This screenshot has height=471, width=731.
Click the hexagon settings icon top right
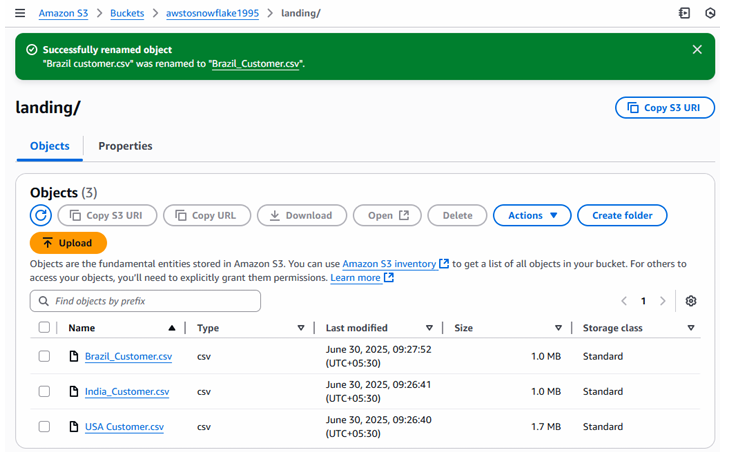710,13
